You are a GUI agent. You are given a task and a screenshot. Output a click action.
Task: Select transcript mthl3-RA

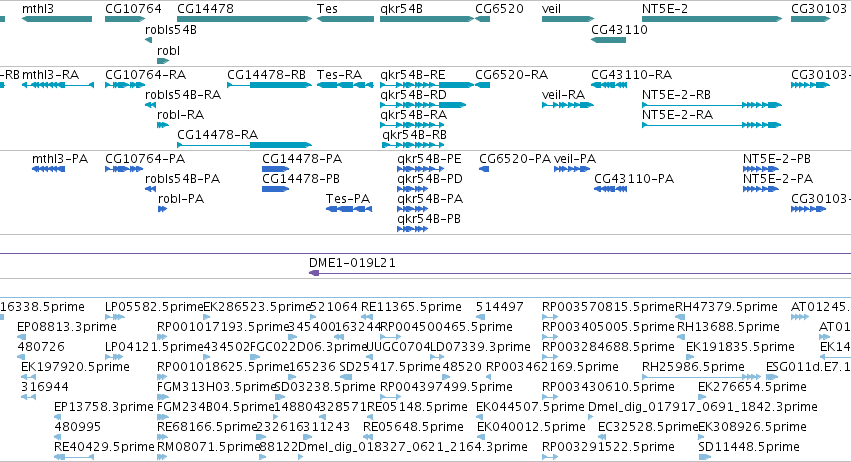pyautogui.click(x=58, y=85)
